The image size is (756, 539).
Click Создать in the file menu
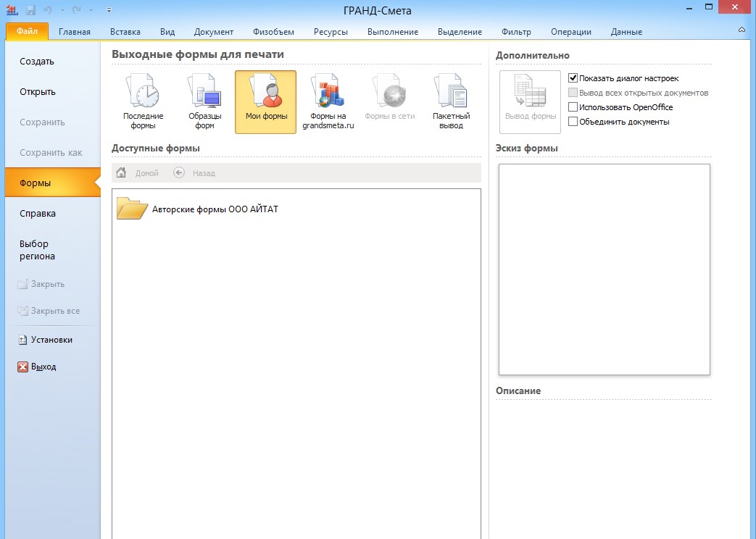click(53, 62)
